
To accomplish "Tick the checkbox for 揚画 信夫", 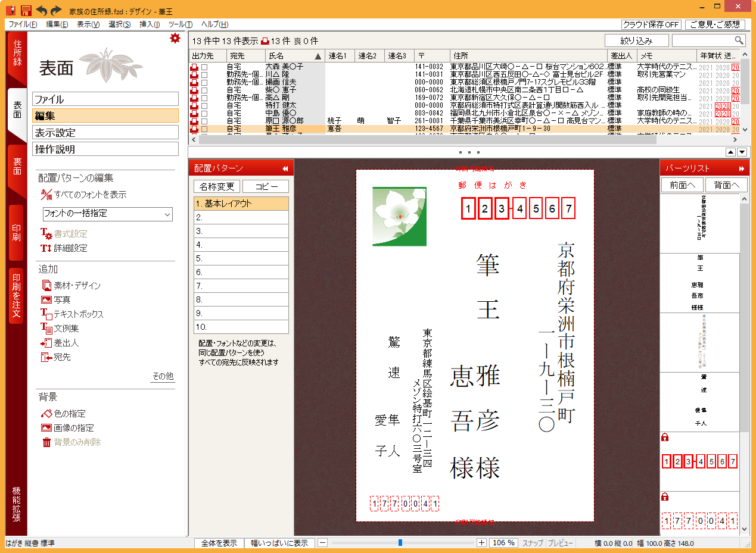I will coord(204,82).
